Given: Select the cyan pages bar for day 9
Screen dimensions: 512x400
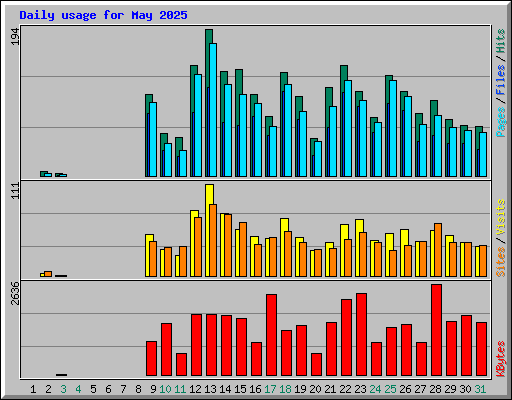Looking at the screenshot, I should (153, 139).
